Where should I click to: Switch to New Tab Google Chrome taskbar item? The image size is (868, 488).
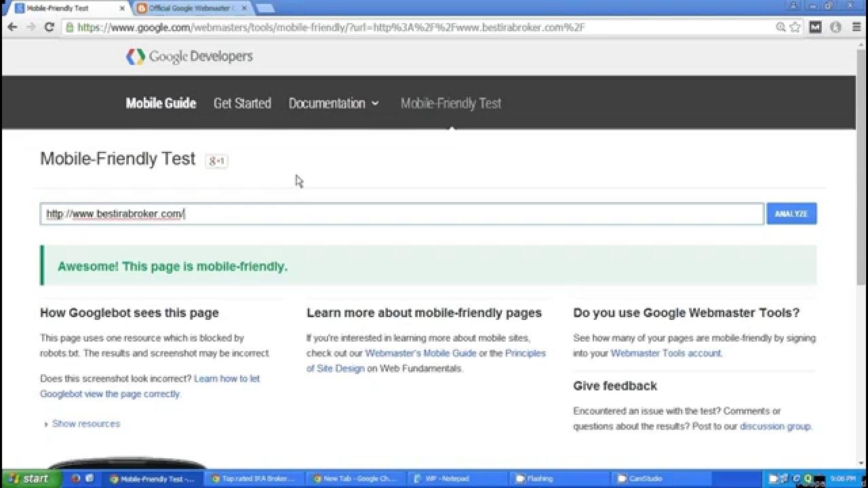click(355, 479)
